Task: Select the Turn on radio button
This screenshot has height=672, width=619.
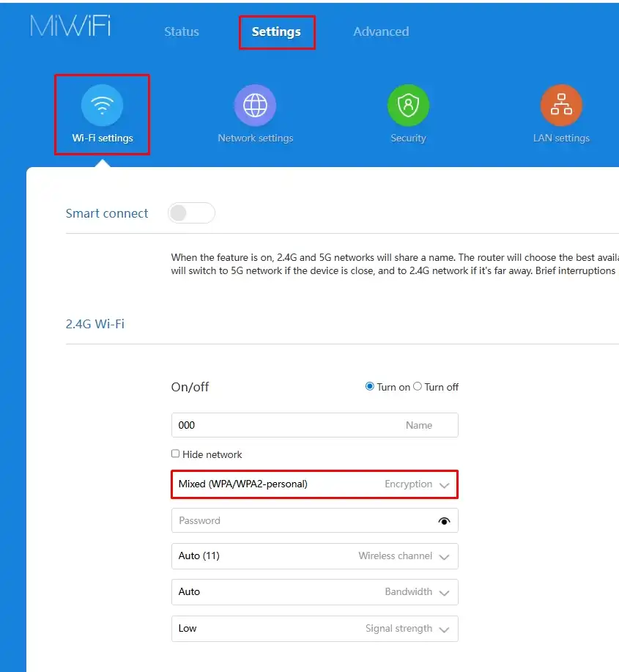Action: point(370,386)
